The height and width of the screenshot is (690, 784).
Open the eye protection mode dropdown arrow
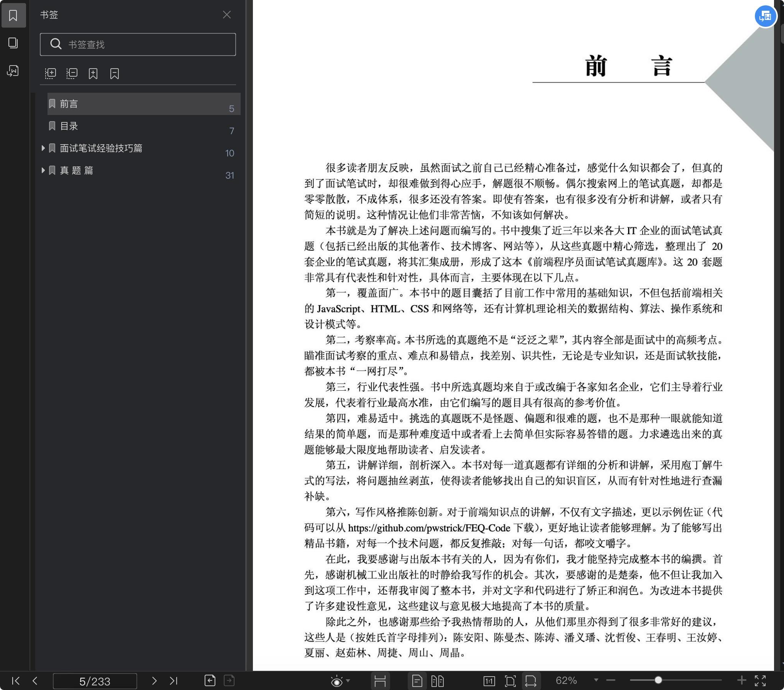[x=348, y=681]
